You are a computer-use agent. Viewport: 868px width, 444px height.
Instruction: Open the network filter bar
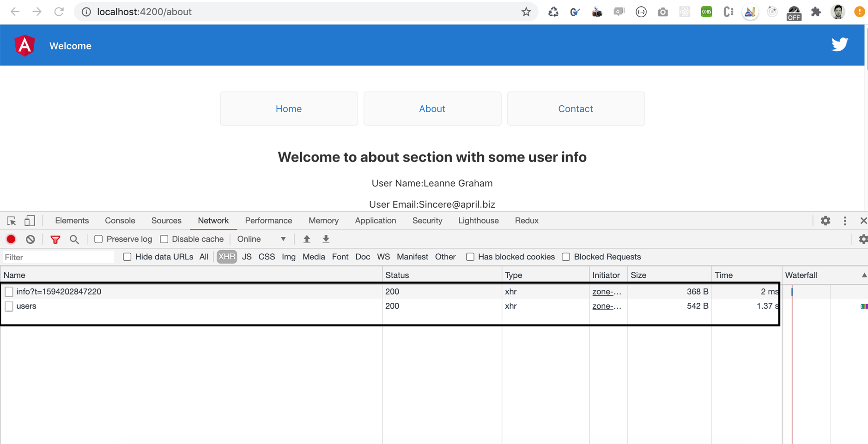tap(55, 240)
